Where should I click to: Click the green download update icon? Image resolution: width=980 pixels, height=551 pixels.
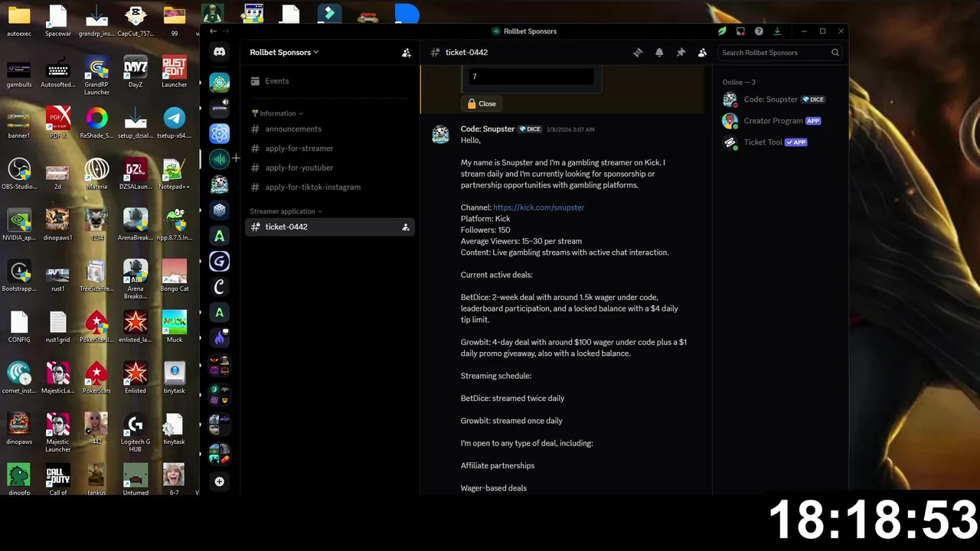tap(777, 31)
